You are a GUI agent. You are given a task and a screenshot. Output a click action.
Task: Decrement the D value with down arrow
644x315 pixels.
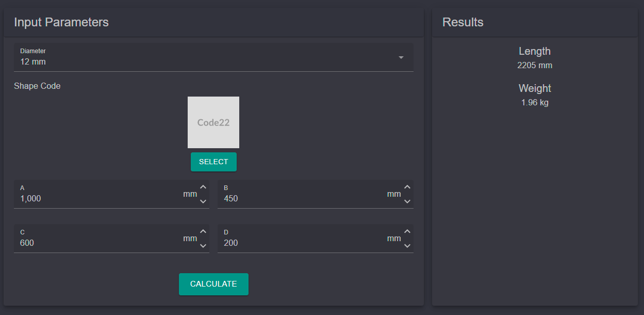407,246
